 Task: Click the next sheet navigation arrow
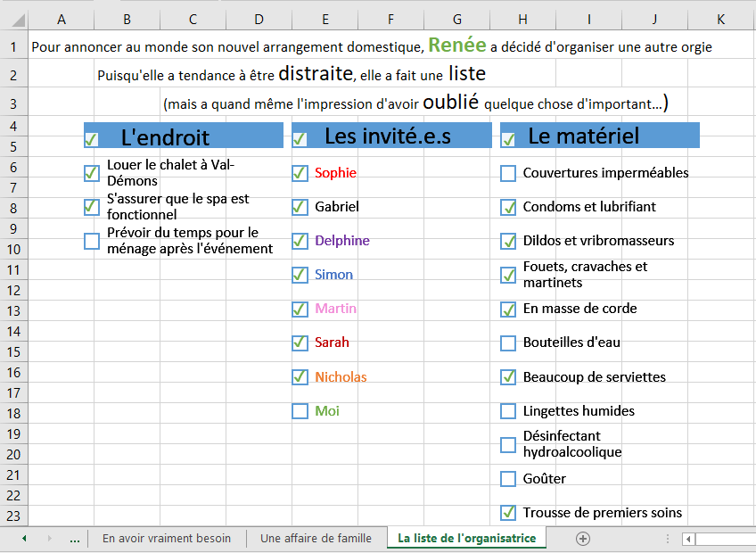pyautogui.click(x=49, y=539)
